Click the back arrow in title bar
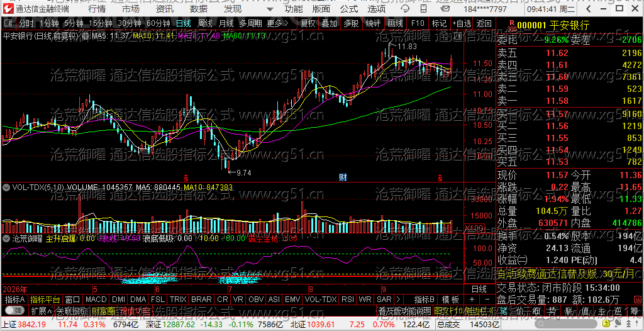Viewport: 644px width, 331px height. [x=589, y=9]
